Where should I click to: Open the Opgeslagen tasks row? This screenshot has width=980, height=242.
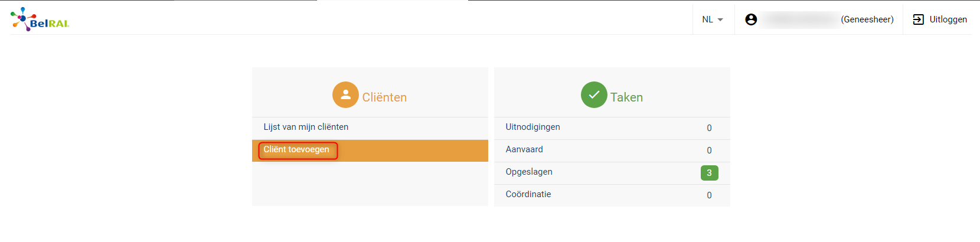(x=612, y=173)
